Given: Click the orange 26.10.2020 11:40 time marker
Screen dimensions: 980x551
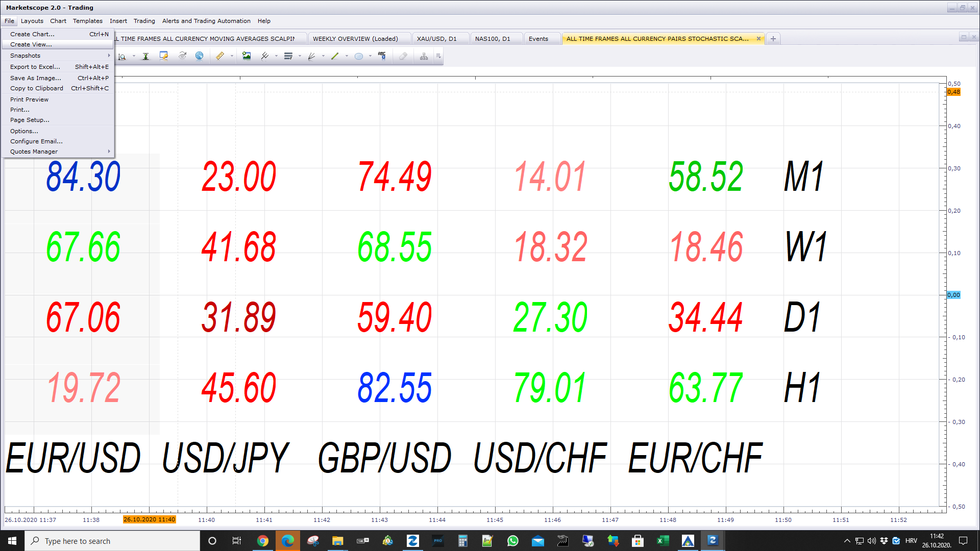Looking at the screenshot, I should pos(150,519).
